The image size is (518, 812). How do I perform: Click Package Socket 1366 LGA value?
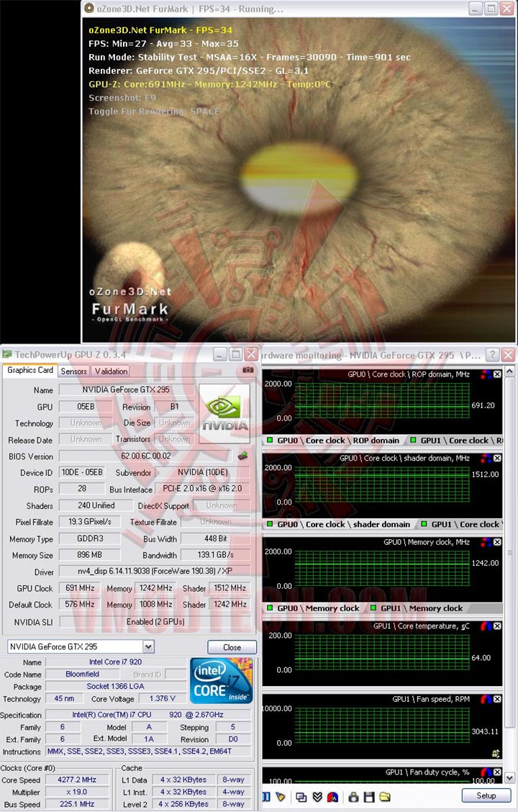click(115, 687)
